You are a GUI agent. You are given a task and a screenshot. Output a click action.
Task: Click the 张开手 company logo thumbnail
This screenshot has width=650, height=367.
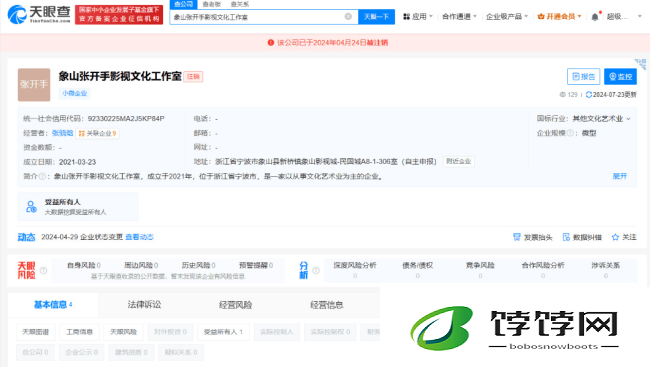point(34,85)
